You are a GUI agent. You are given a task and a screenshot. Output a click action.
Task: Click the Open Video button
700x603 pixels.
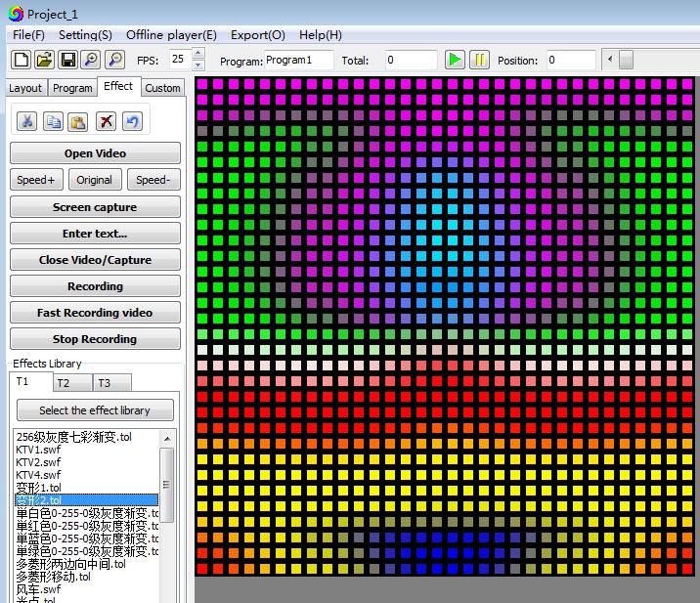pyautogui.click(x=95, y=153)
